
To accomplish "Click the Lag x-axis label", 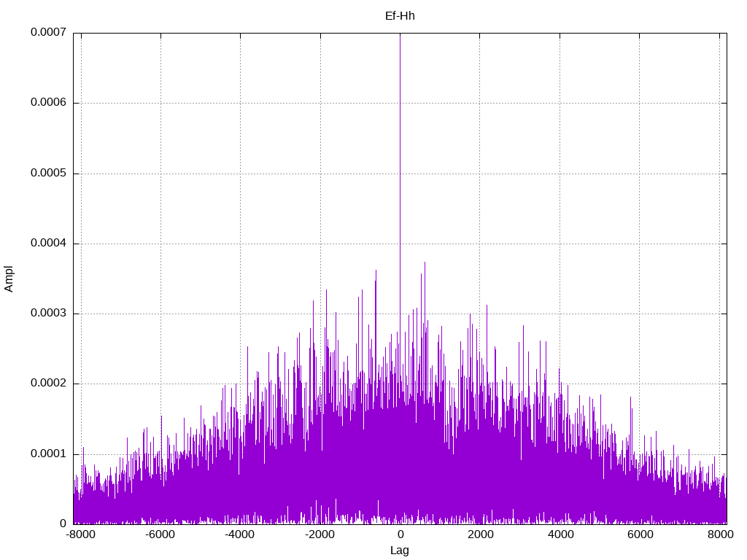I will click(399, 551).
